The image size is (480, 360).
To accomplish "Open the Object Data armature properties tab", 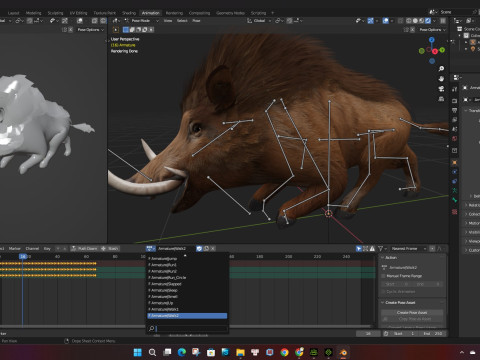I will point(455,191).
